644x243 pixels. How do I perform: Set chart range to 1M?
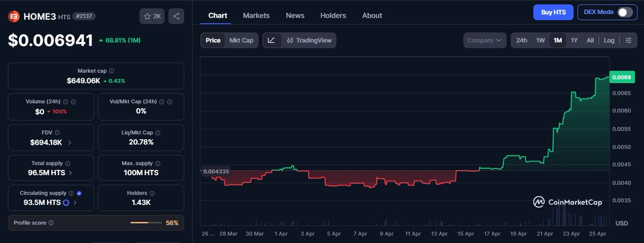coord(558,40)
